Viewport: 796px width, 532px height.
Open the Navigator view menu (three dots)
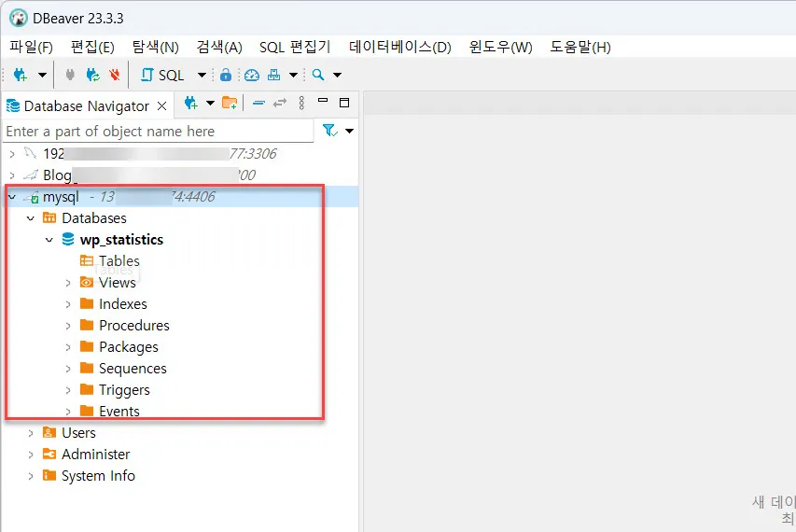click(301, 103)
